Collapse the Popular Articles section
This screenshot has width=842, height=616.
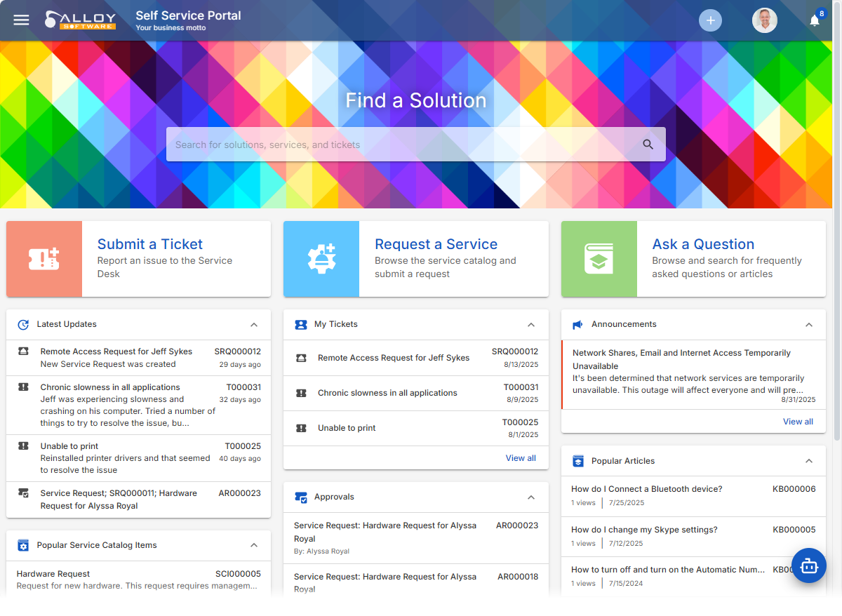pos(808,461)
